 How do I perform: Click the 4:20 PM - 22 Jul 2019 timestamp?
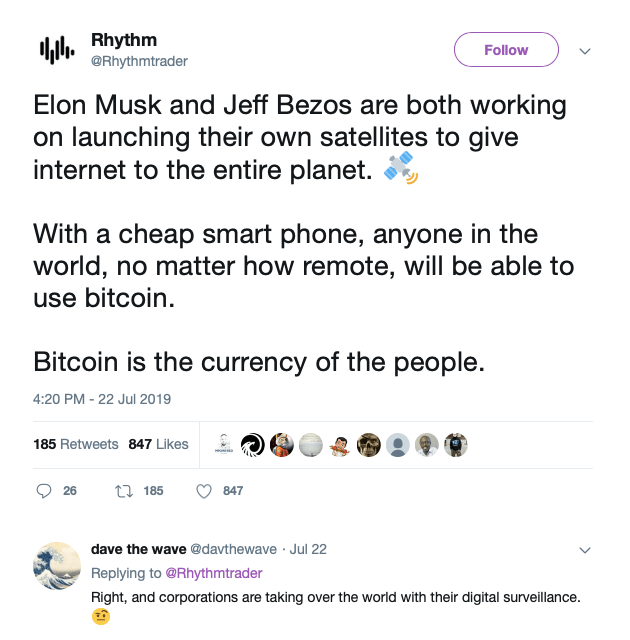point(102,399)
